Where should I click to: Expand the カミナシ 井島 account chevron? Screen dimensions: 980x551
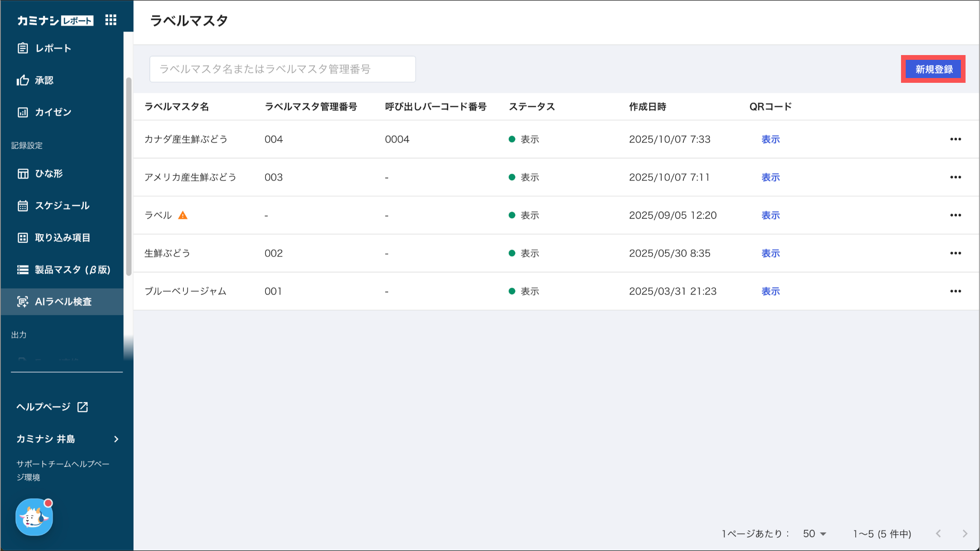[116, 439]
